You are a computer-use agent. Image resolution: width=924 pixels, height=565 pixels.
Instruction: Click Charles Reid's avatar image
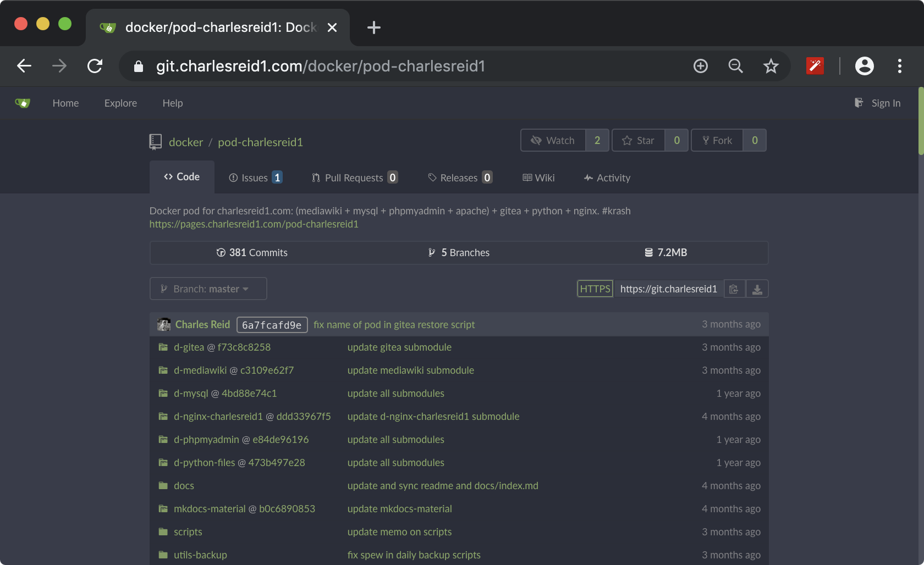point(164,324)
